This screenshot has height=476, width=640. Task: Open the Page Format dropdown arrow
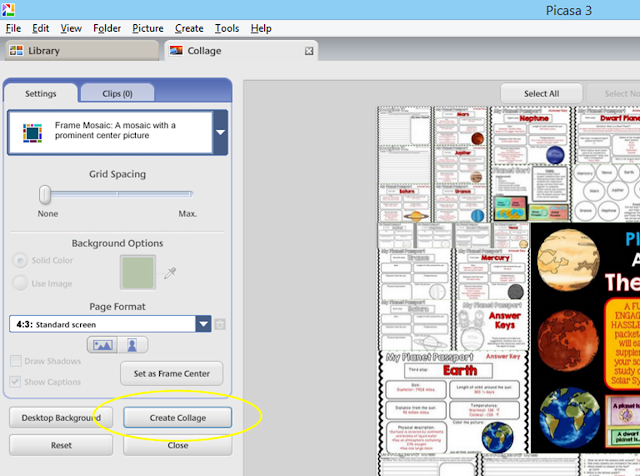pos(203,324)
